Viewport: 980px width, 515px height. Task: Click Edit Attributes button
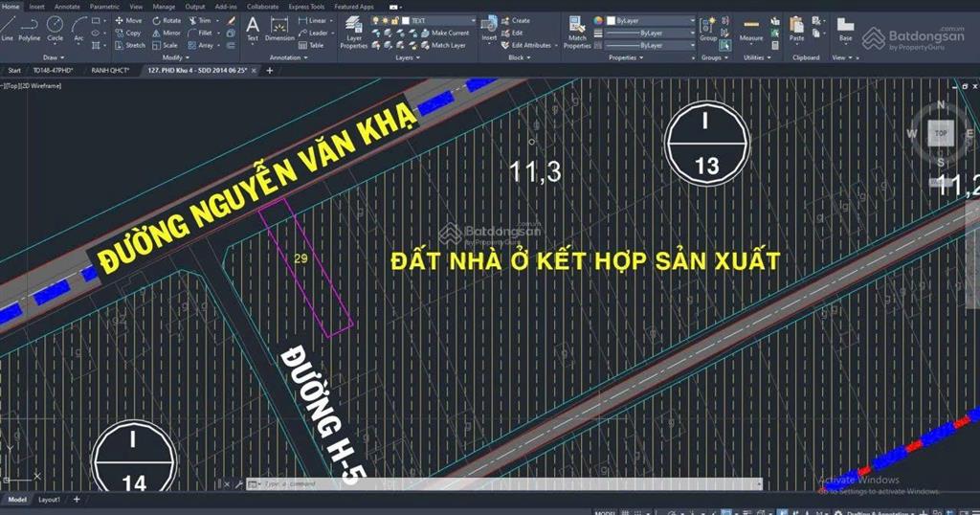tap(526, 46)
